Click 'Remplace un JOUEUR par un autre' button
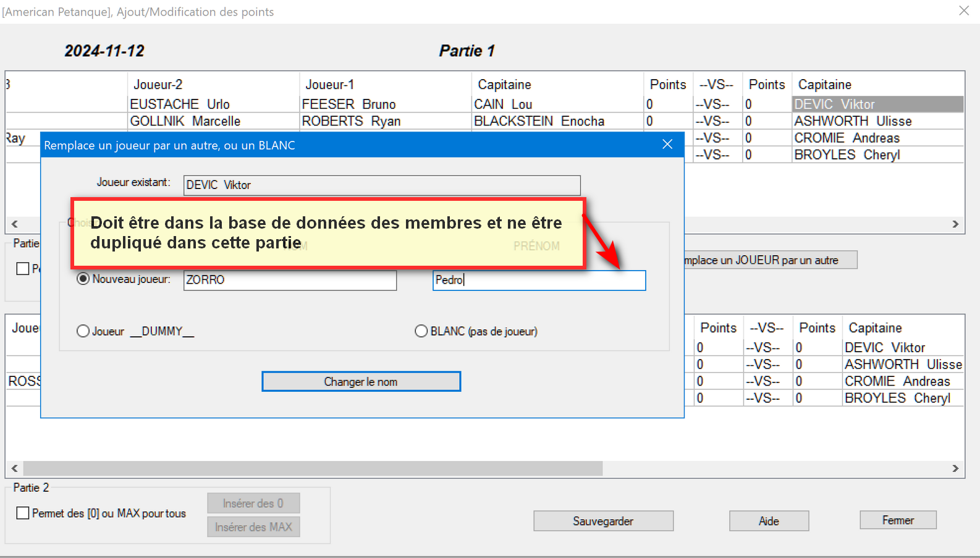980x558 pixels. coord(770,260)
